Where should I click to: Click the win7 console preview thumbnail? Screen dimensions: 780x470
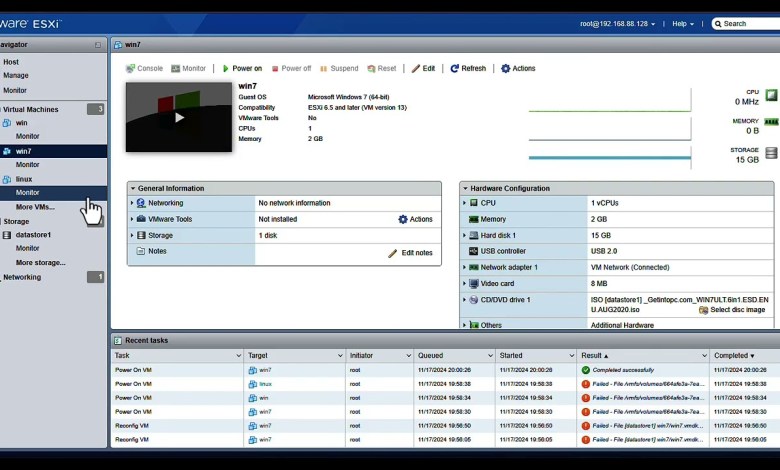(x=179, y=117)
